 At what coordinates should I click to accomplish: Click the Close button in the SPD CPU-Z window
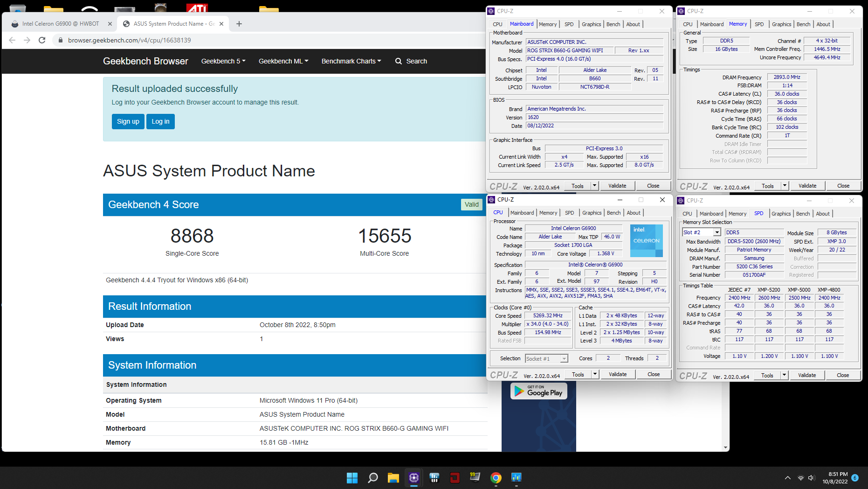(x=843, y=375)
